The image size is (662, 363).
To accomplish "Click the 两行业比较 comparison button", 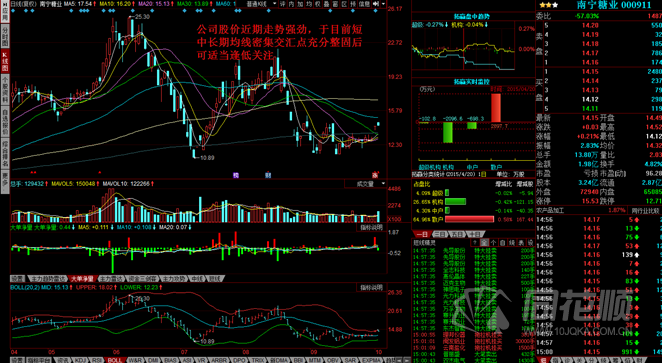I will click(646, 210).
